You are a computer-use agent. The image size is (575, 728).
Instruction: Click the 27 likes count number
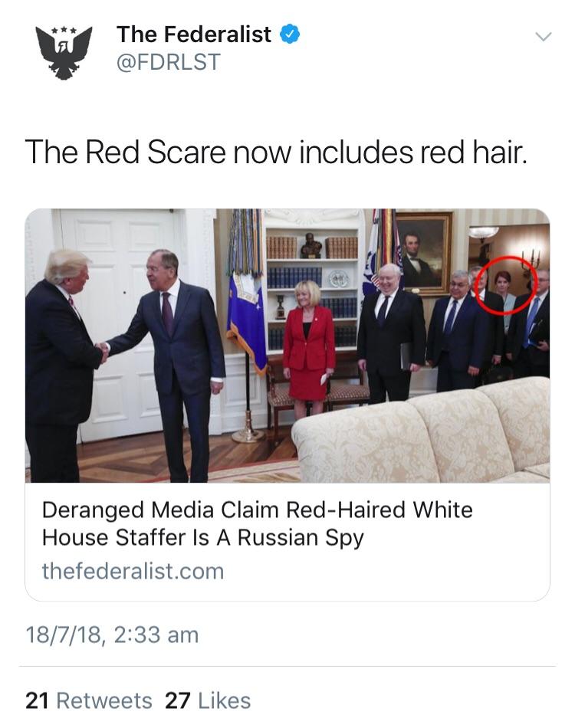(177, 700)
